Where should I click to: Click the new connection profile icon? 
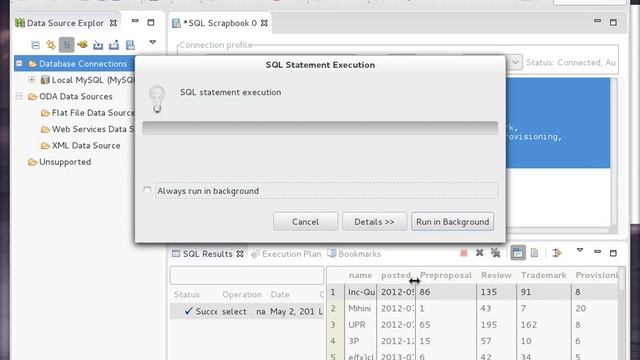tap(82, 44)
